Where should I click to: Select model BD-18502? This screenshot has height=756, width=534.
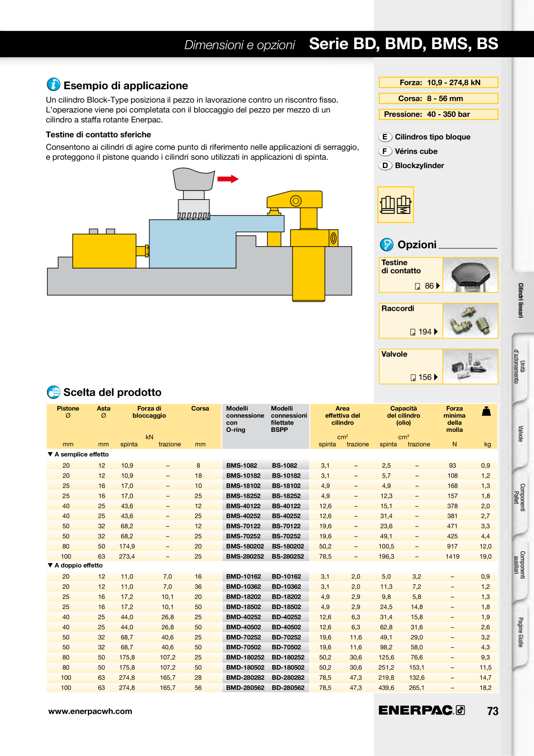coord(286,607)
